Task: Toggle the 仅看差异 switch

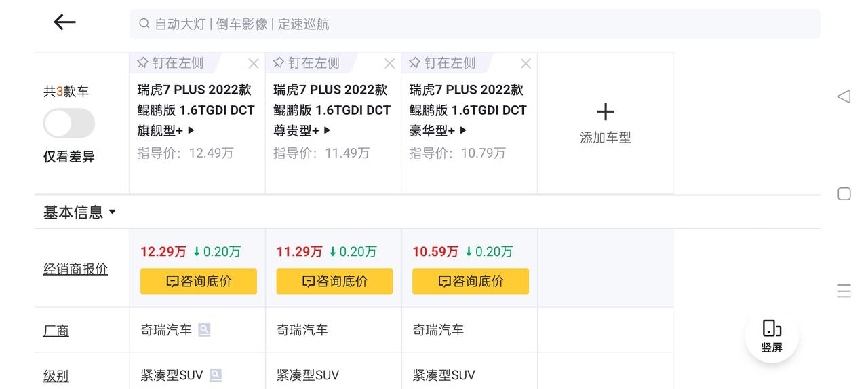Action: [x=69, y=124]
